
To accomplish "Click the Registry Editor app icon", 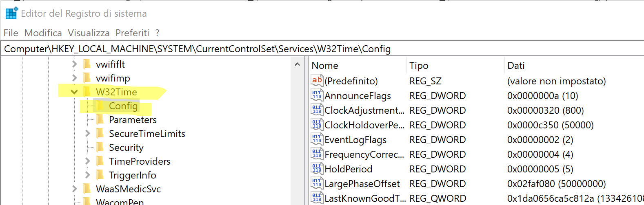I will [x=11, y=13].
